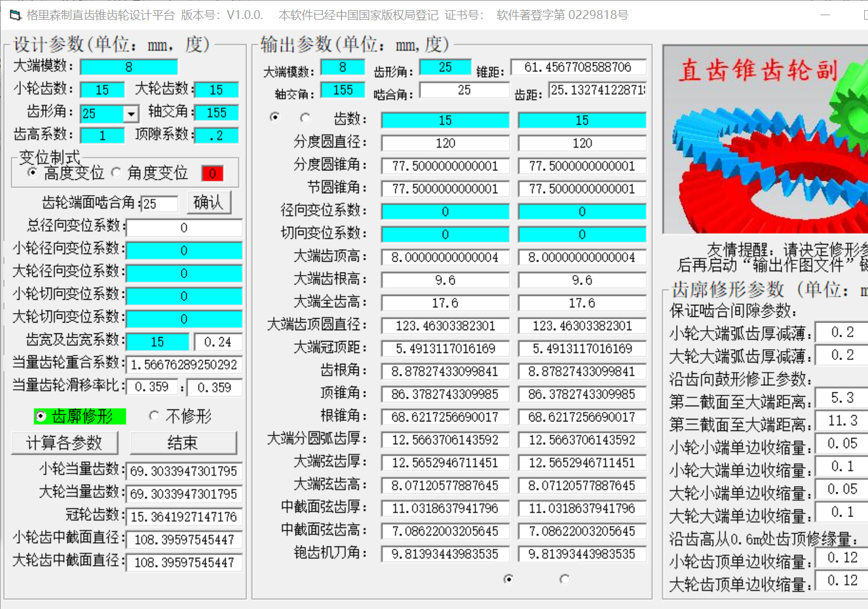Viewport: 868px width, 609px height.
Task: Click the 总径向变位系数 field
Action: (x=184, y=228)
